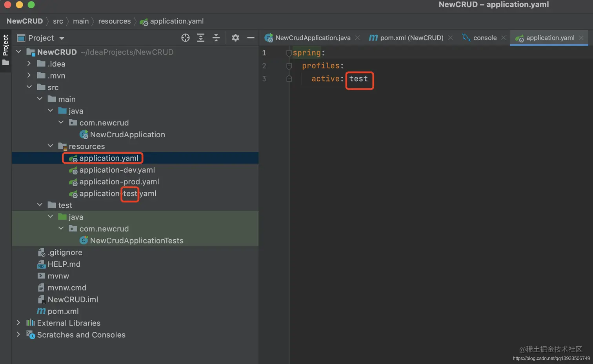Viewport: 593px width, 364px height.
Task: Select NewCrudApplicationTests class
Action: [136, 240]
